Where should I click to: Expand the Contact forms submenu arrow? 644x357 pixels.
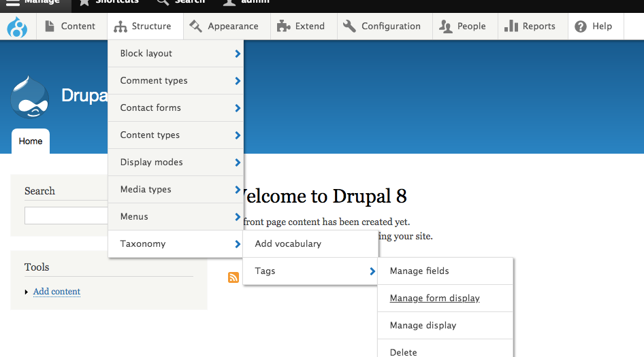click(238, 108)
